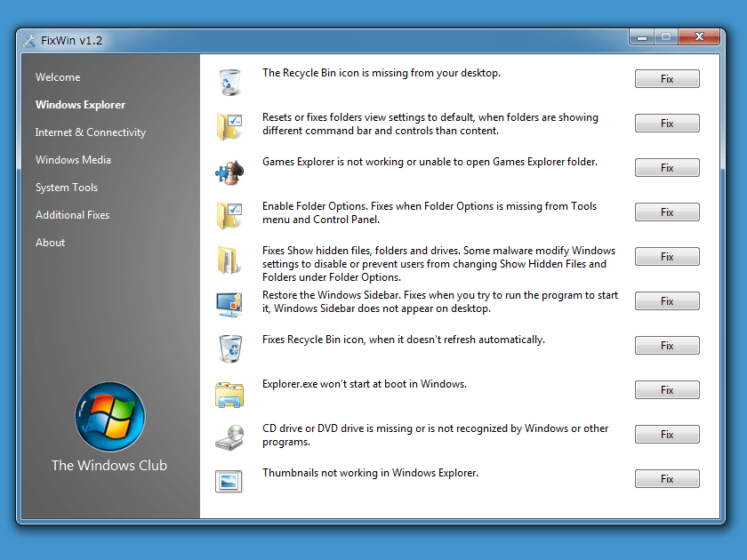Show Additional Fixes
Image resolution: width=747 pixels, height=560 pixels.
(x=72, y=215)
